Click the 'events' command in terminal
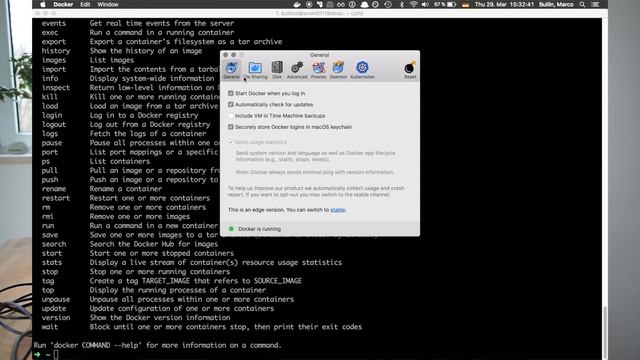 pos(54,23)
